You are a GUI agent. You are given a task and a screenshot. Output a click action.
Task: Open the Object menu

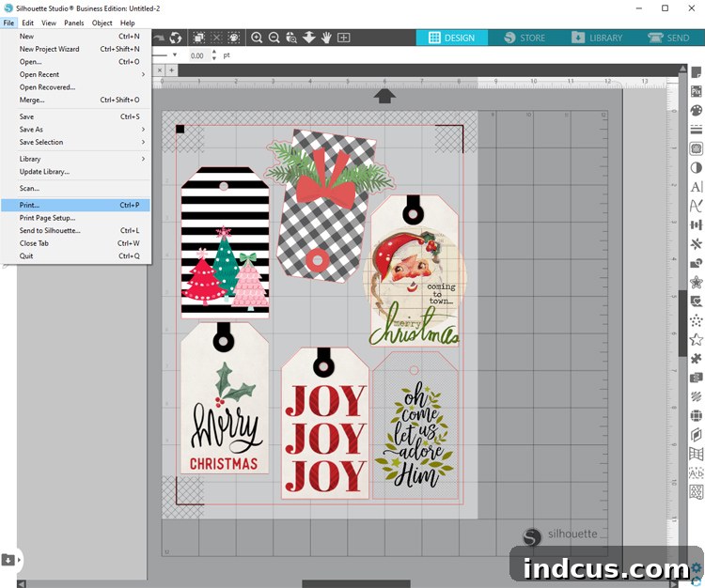[102, 23]
